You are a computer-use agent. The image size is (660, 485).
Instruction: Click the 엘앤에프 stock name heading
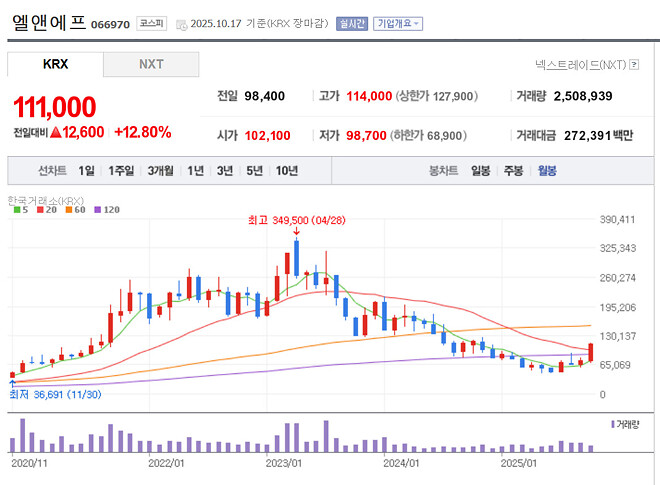[x=49, y=22]
